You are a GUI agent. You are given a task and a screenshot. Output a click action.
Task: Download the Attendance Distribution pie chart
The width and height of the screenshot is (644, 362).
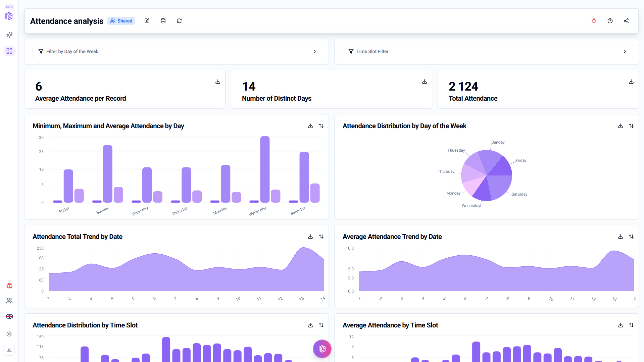620,126
